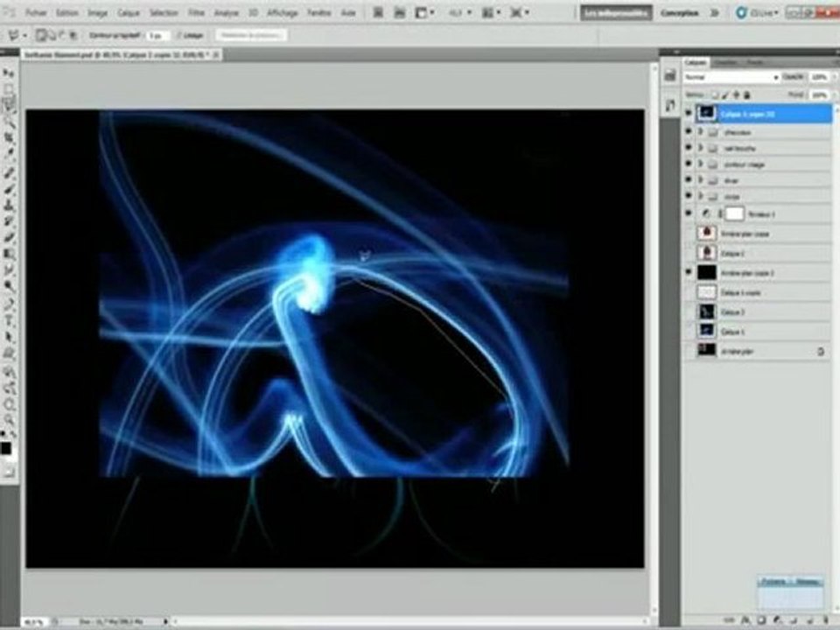Image resolution: width=840 pixels, height=630 pixels.
Task: Click the Niveaux 1 layer mask thumbnail
Action: coord(734,213)
